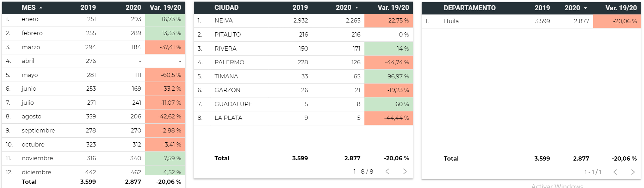Click sort arrow next to MES header
The width and height of the screenshot is (644, 188).
[x=41, y=8]
